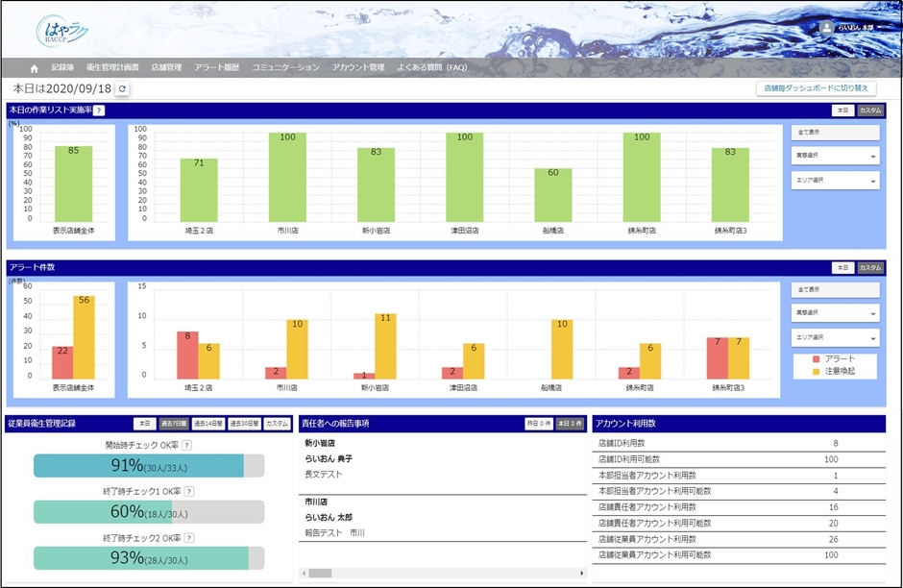Click 全て表示 button in the アラート件数 panel

point(835,289)
